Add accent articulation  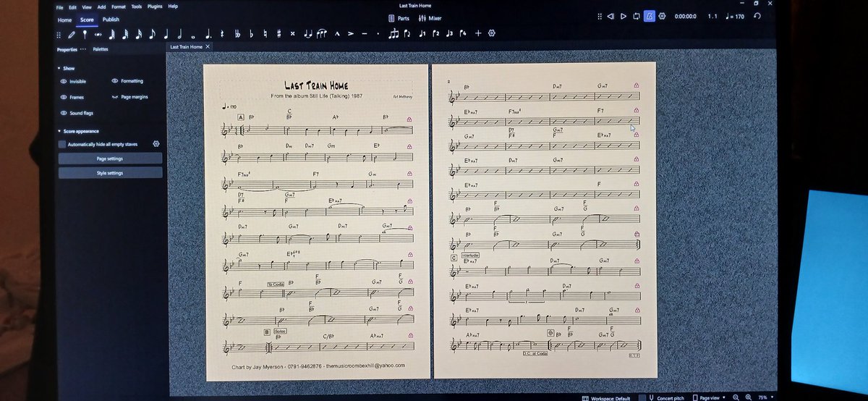[x=351, y=33]
